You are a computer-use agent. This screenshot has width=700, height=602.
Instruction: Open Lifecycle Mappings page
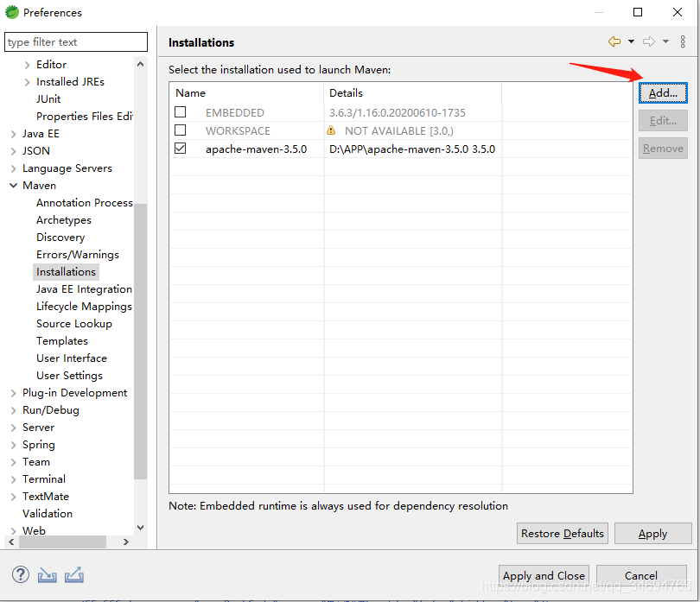tap(84, 307)
